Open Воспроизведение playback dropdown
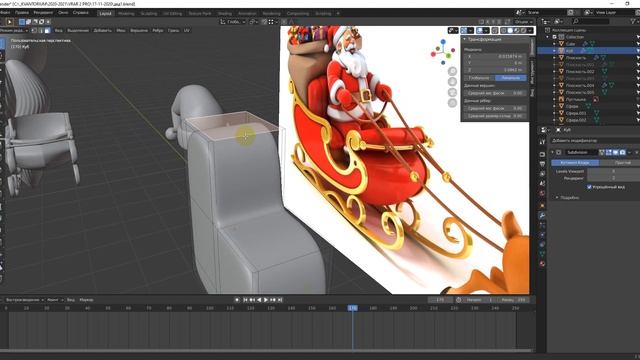 (24, 300)
